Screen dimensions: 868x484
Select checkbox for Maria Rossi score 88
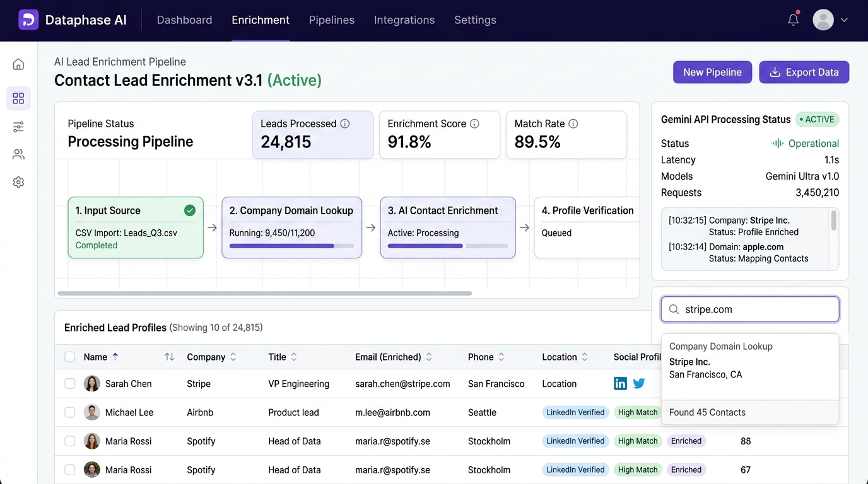click(70, 441)
